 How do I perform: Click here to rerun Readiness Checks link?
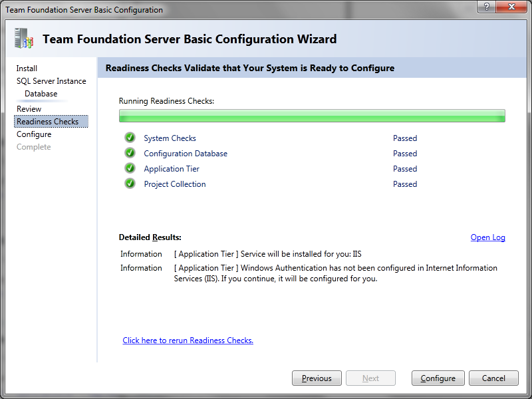[188, 340]
